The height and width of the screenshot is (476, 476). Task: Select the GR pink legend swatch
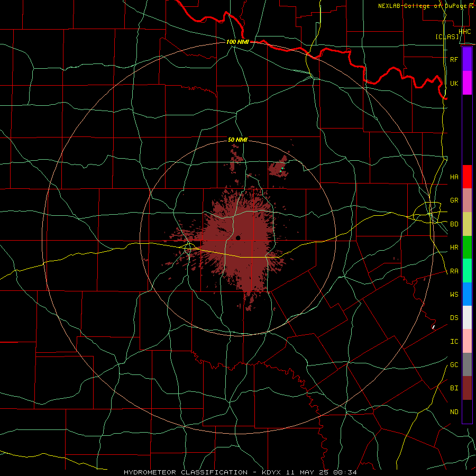(467, 200)
